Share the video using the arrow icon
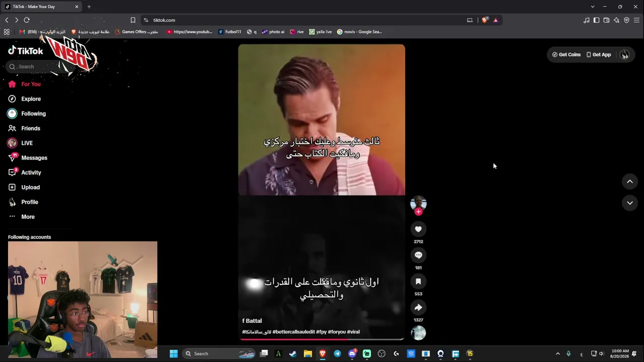 coord(418,308)
